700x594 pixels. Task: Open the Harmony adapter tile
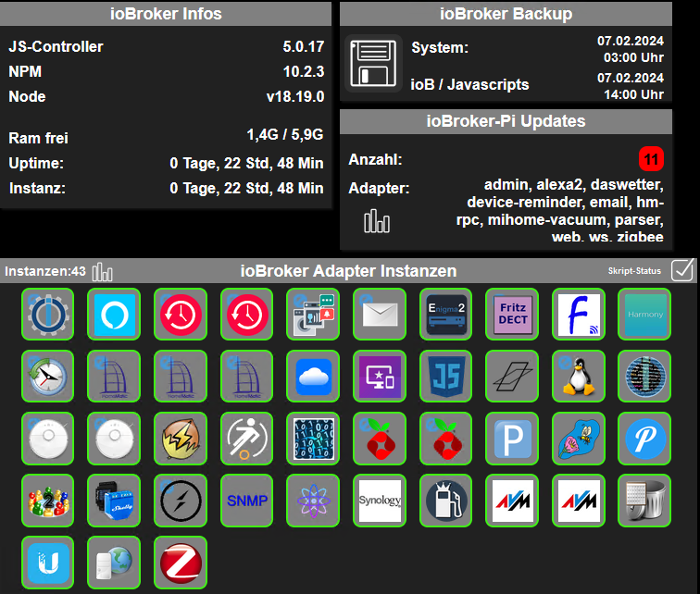click(x=644, y=315)
